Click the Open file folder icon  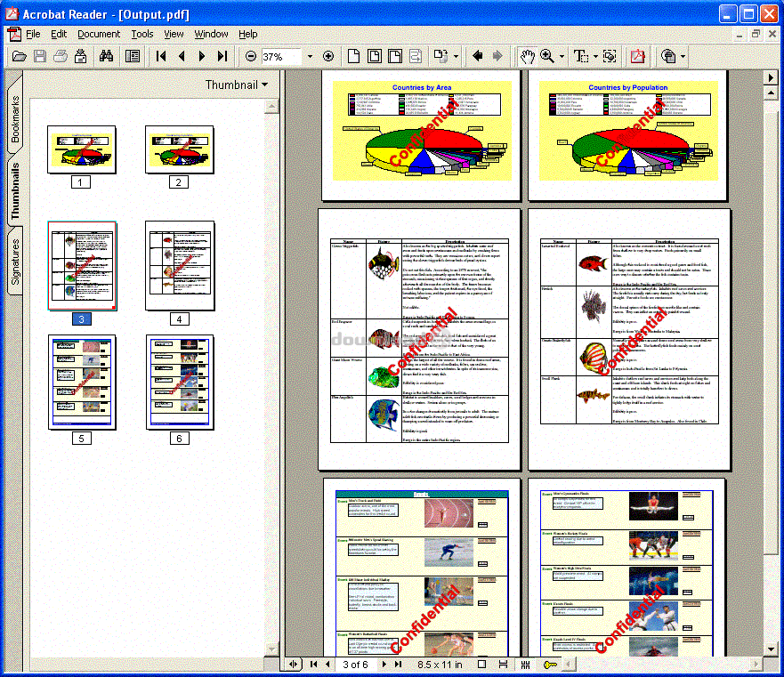pyautogui.click(x=19, y=56)
